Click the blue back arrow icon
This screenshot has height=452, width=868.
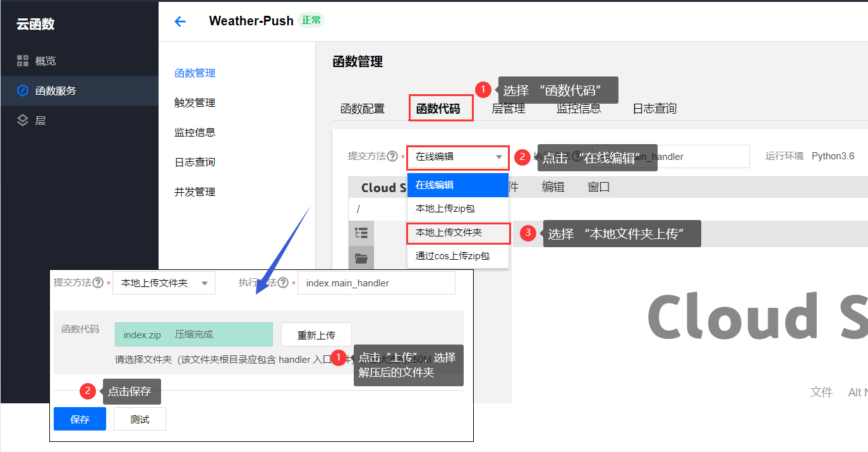coord(180,21)
